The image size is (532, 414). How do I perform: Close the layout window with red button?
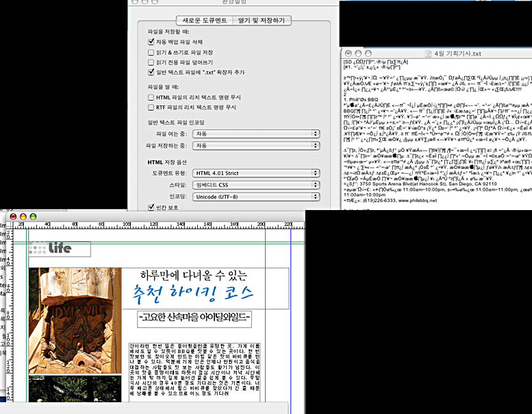[13, 216]
